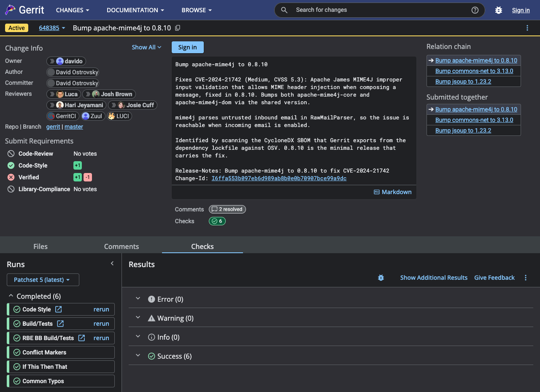Switch to the Files tab
This screenshot has height=392, width=540.
click(x=40, y=246)
